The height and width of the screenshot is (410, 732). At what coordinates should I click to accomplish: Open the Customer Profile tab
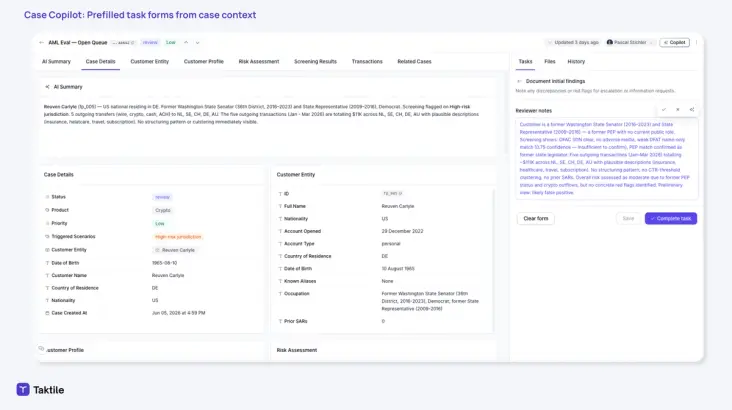tap(204, 62)
